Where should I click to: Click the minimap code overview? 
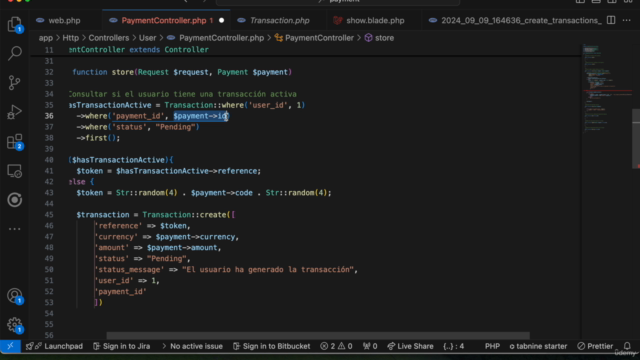tap(606, 90)
